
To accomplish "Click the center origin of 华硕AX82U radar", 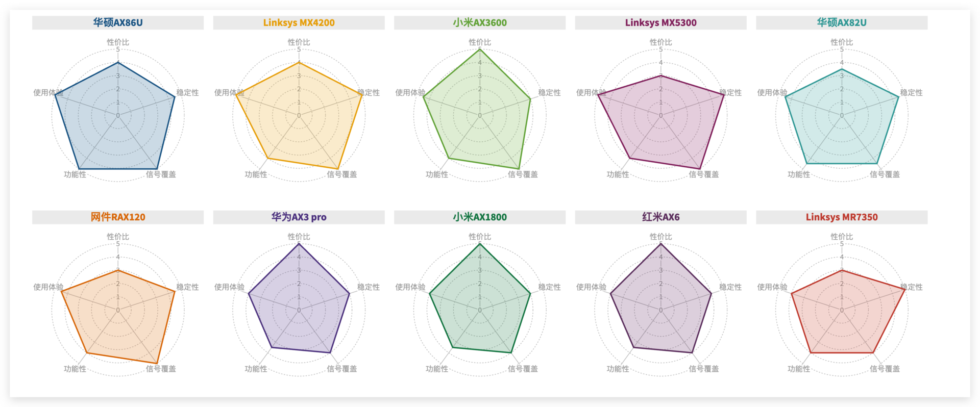I will [x=842, y=116].
